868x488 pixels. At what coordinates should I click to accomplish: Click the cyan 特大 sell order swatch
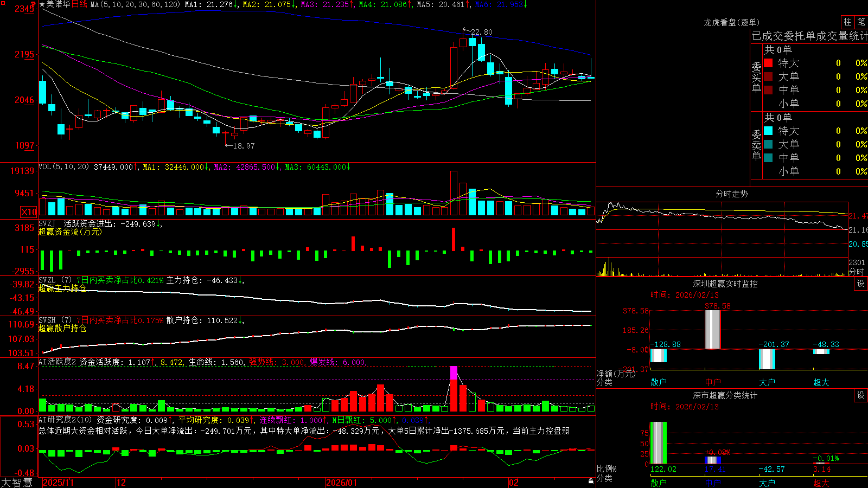(x=768, y=131)
